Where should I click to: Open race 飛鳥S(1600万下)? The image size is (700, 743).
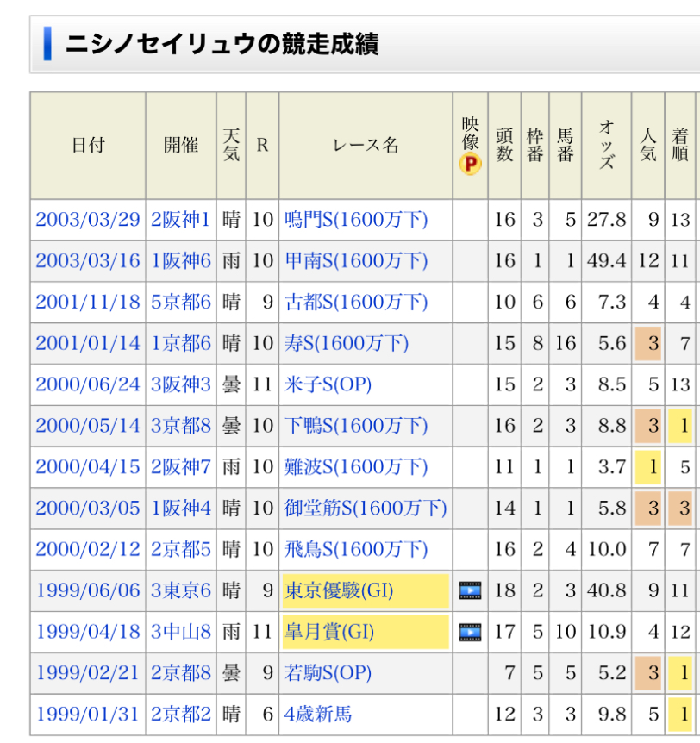tap(356, 549)
